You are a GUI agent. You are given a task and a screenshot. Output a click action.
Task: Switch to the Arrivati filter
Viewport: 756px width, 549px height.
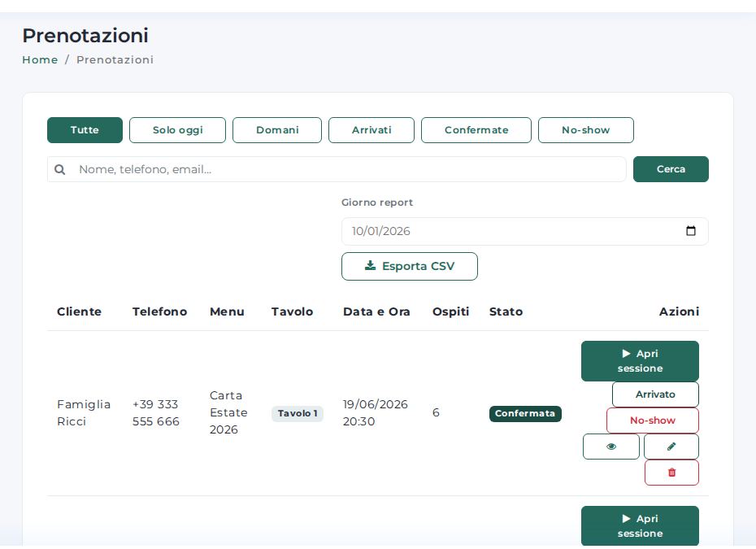pos(371,130)
